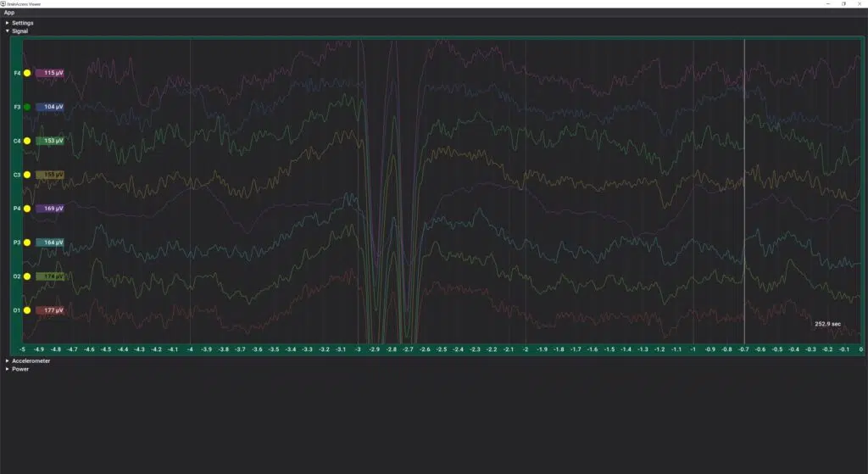Maximize the BrainAccess Viewer window
Screen dimensions: 868x474
[x=843, y=4]
